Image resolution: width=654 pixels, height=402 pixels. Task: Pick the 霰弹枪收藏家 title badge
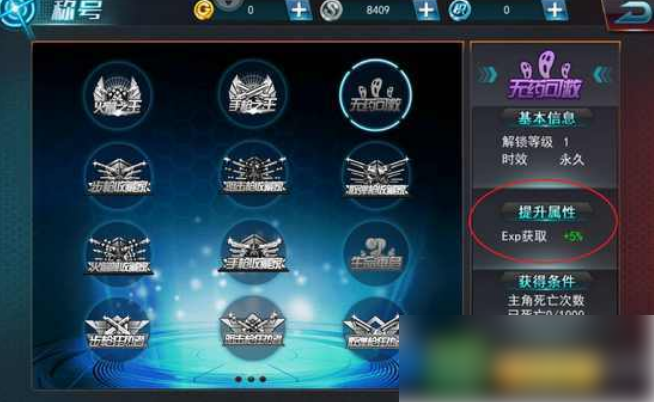coord(376,175)
